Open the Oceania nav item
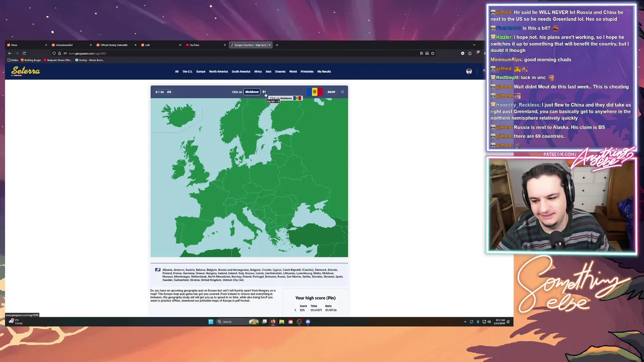This screenshot has height=362, width=644. [280, 71]
